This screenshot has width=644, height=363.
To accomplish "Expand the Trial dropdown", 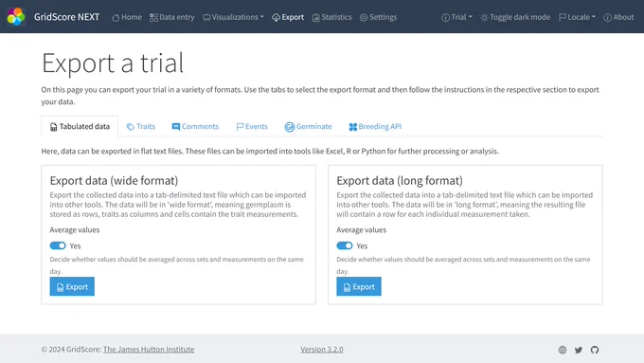I will pos(456,17).
